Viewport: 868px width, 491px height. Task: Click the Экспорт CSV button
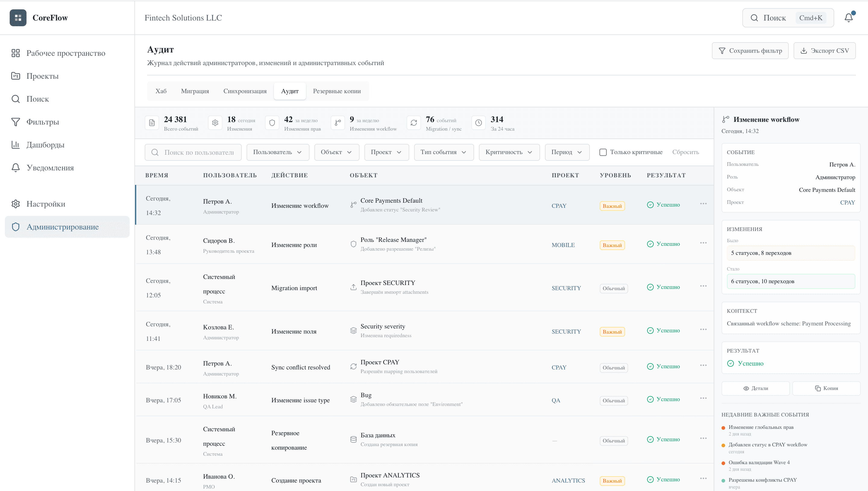coord(824,50)
